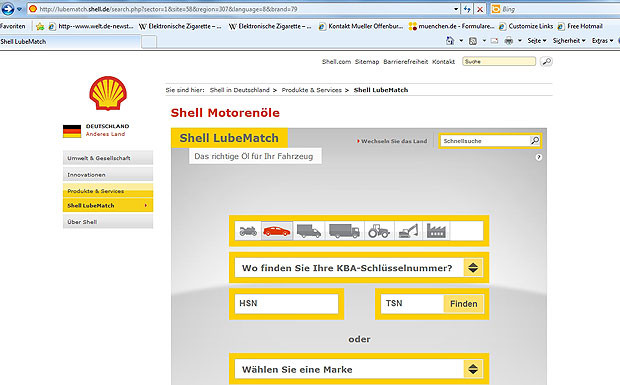620x385 pixels.
Task: Choose the heavy truck vehicle icon
Action: coord(344,231)
